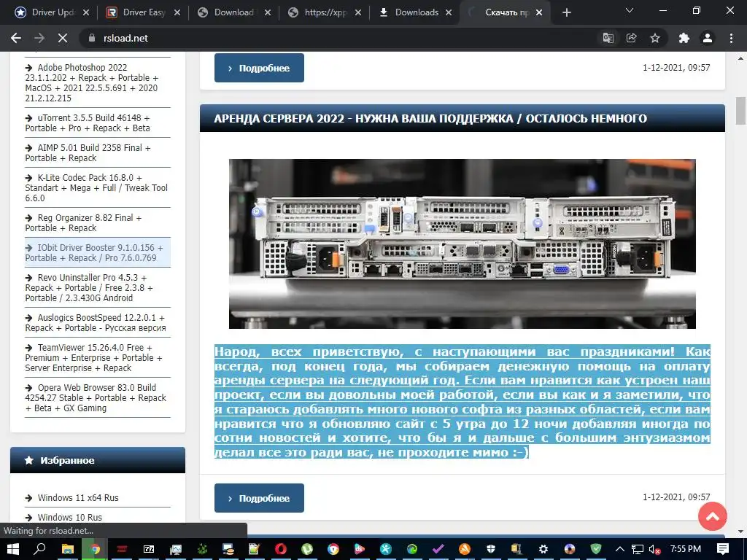Open the АРЕНДА СЕРВЕРА 2022 article heading
The image size is (747, 560).
[x=430, y=118]
